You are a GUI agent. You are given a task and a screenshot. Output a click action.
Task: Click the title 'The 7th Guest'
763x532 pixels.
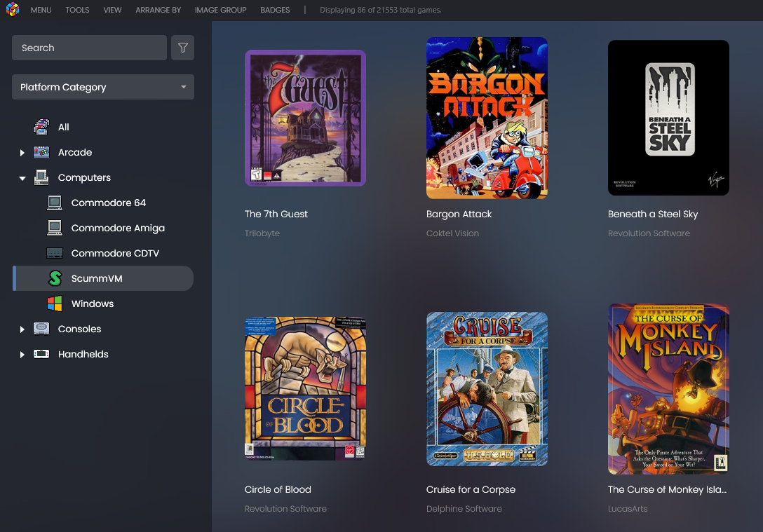pos(276,214)
